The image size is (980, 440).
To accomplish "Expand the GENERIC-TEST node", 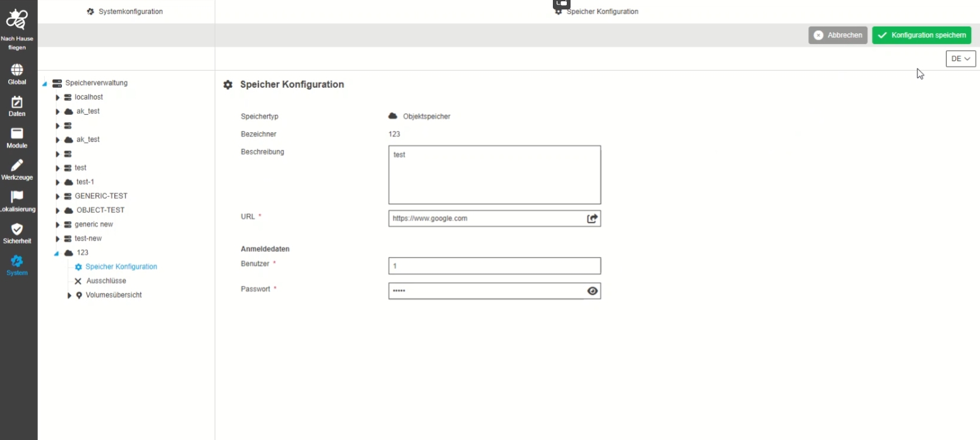I will 57,196.
